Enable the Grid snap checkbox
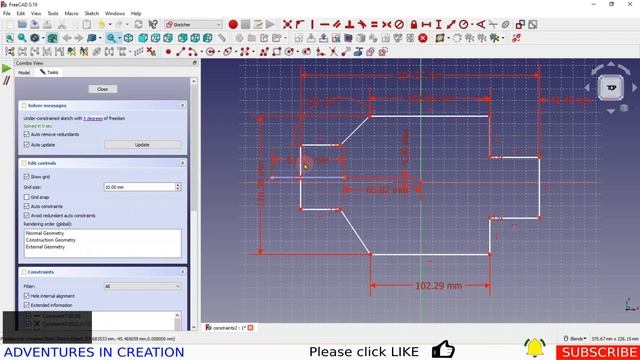 pyautogui.click(x=27, y=197)
